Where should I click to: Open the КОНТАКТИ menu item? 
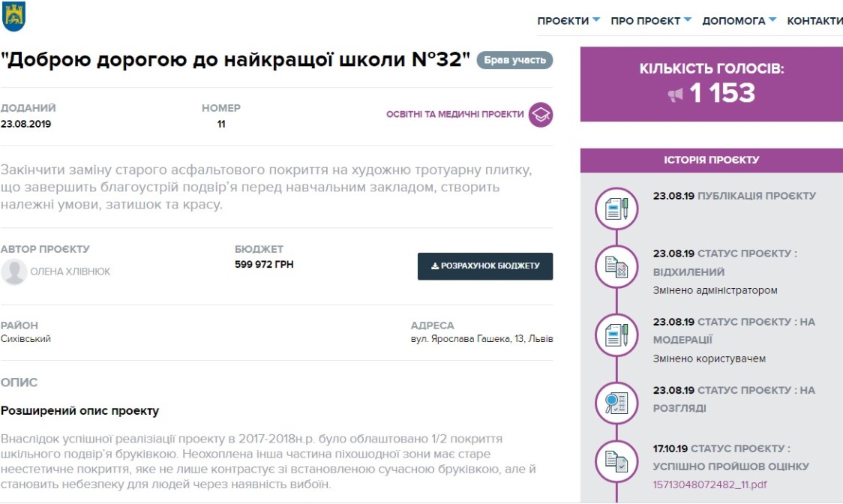[x=814, y=21]
